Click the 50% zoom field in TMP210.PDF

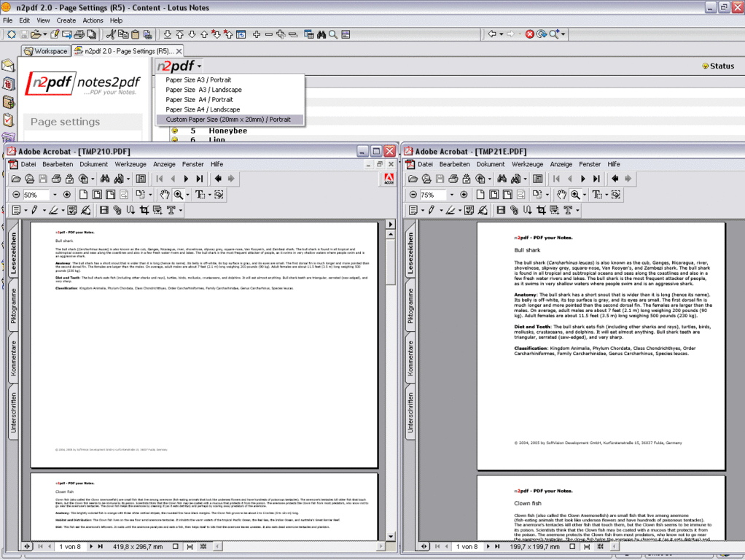36,195
